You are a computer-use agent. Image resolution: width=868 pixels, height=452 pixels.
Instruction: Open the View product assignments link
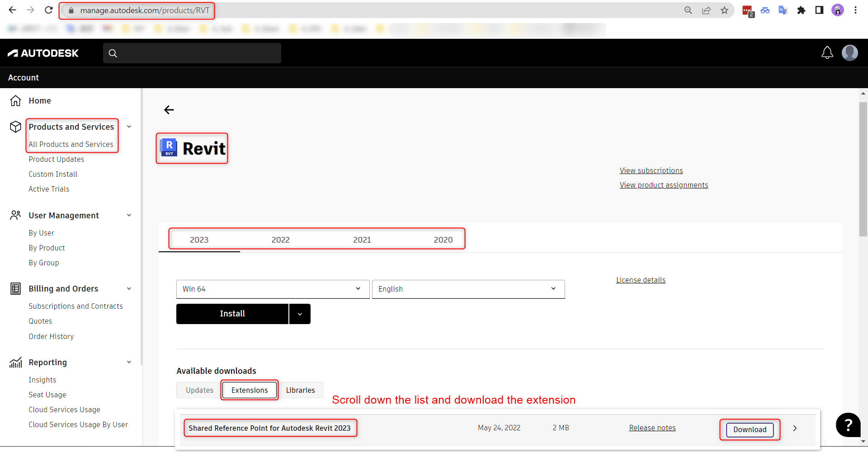664,185
